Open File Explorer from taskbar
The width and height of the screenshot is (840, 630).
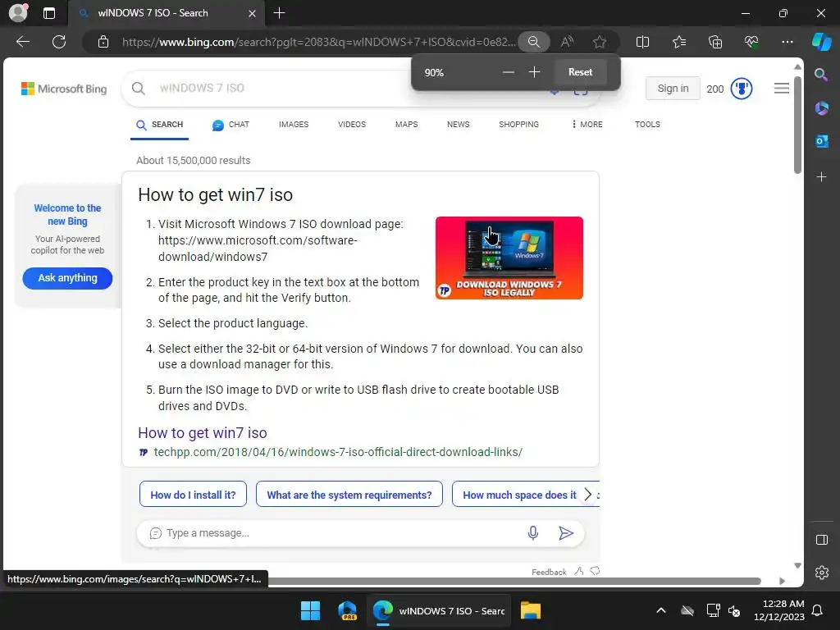(531, 610)
